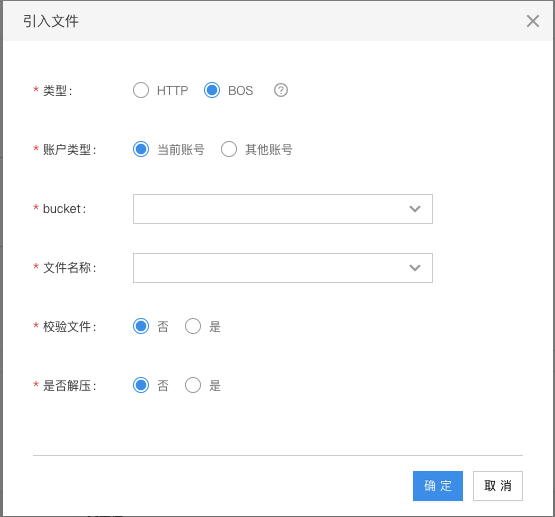Open the bucket dropdown list
Image resolution: width=555 pixels, height=517 pixels.
pyautogui.click(x=282, y=209)
